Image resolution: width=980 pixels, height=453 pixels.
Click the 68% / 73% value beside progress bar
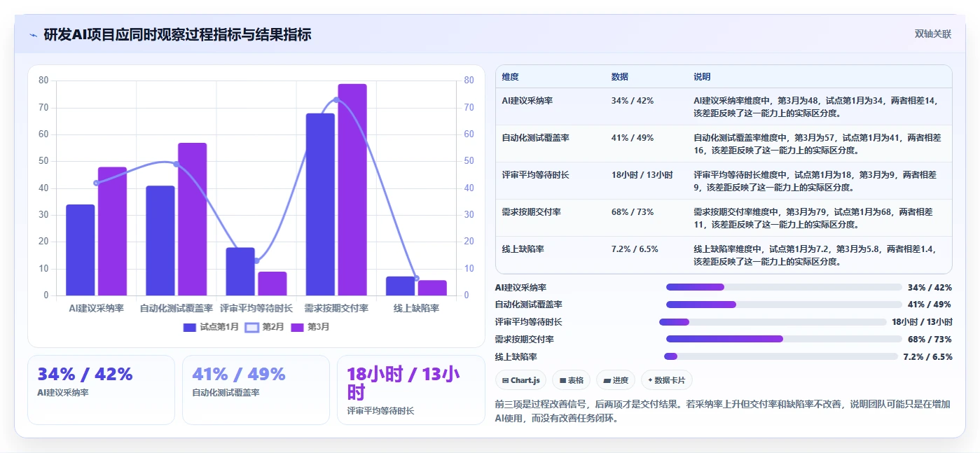click(930, 340)
